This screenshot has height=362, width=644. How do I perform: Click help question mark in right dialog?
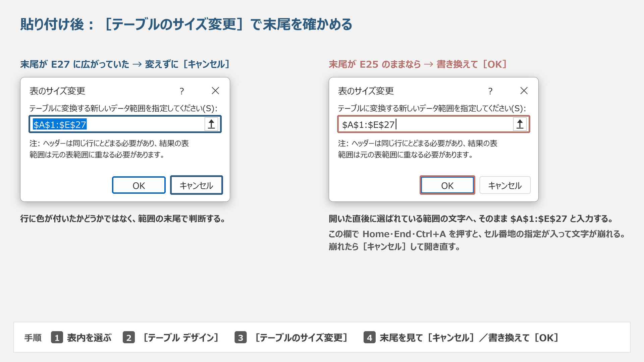coord(490,91)
